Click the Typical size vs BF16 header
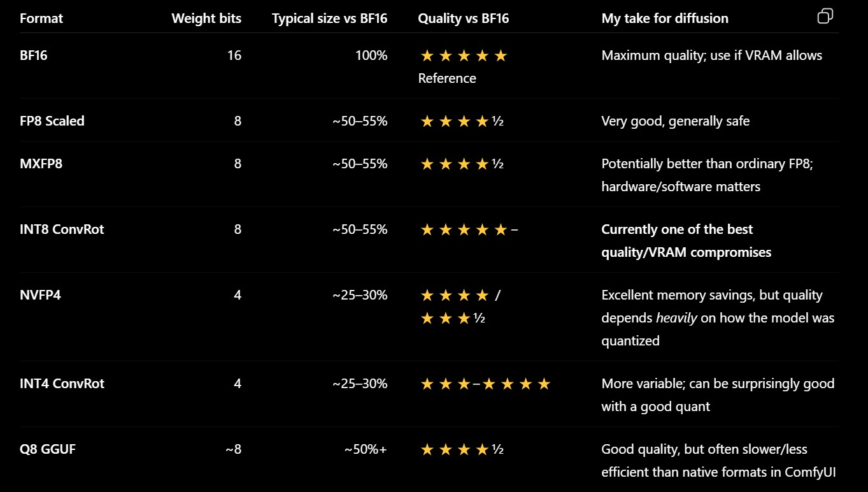This screenshot has width=868, height=492. [x=329, y=18]
